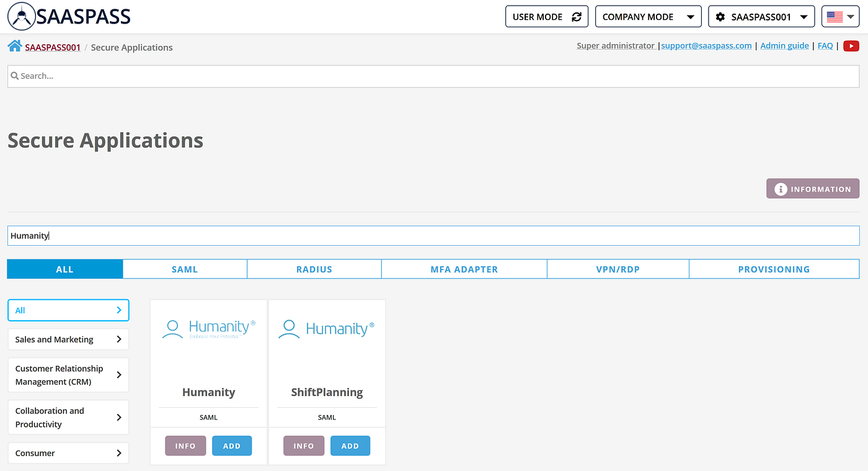Open the Admin guide link
The image size is (868, 471).
[784, 45]
